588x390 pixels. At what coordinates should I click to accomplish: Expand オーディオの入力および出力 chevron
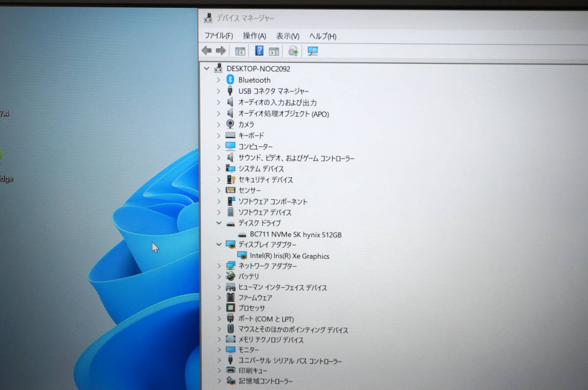point(219,102)
